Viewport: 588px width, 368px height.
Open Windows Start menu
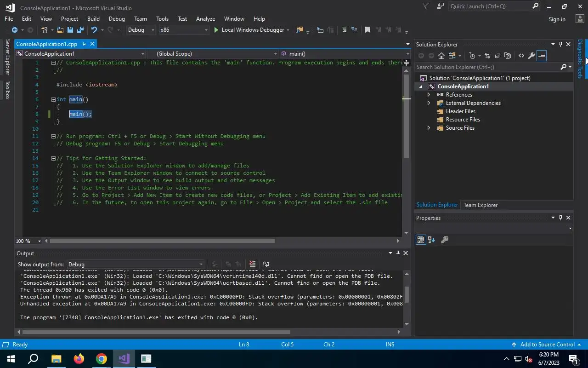click(11, 359)
